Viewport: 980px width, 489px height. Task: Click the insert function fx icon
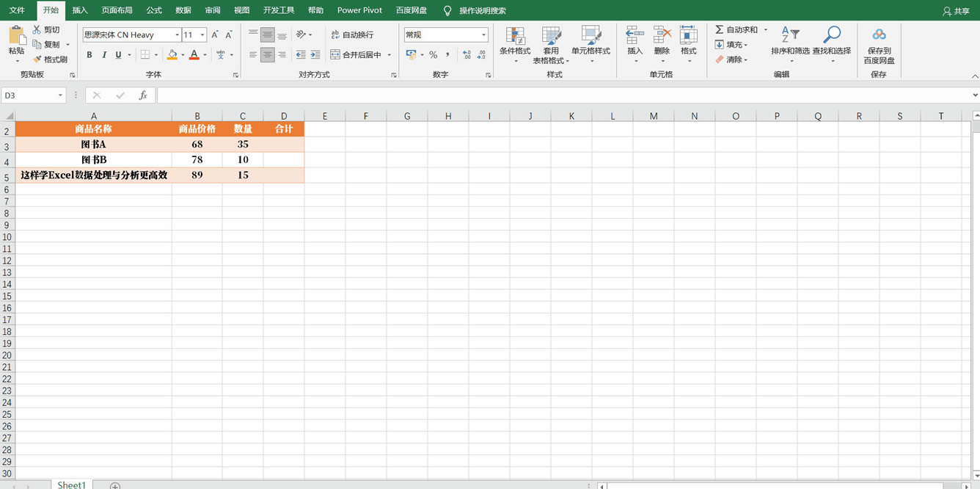pyautogui.click(x=143, y=95)
